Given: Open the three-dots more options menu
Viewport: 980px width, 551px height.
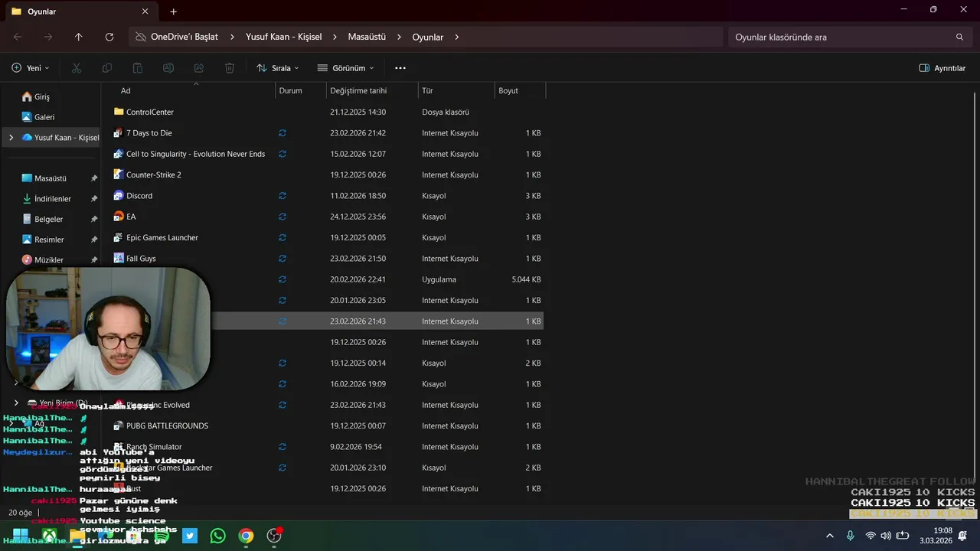Looking at the screenshot, I should (x=400, y=68).
